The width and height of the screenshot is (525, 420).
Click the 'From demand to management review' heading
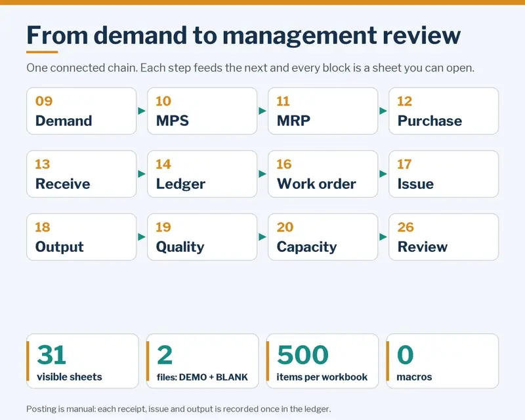[x=243, y=35]
